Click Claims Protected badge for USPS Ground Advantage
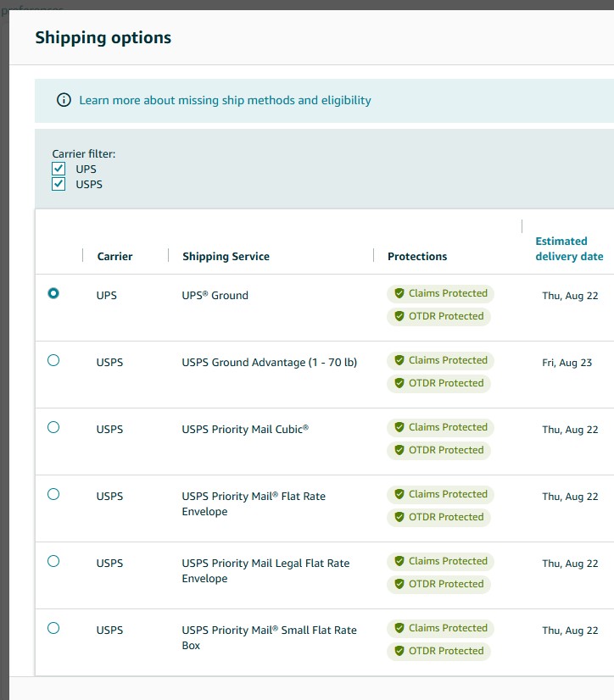 440,360
